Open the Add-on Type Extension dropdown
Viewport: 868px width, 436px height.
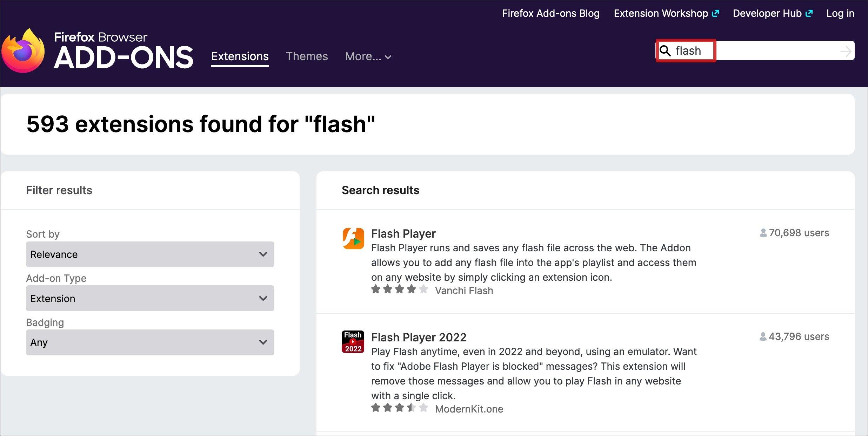(x=150, y=298)
